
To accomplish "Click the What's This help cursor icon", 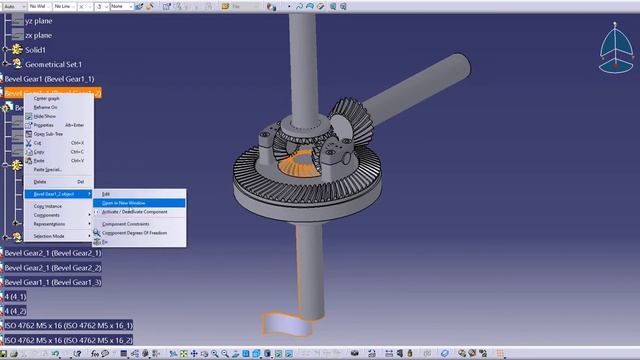I will pyautogui.click(x=78, y=353).
